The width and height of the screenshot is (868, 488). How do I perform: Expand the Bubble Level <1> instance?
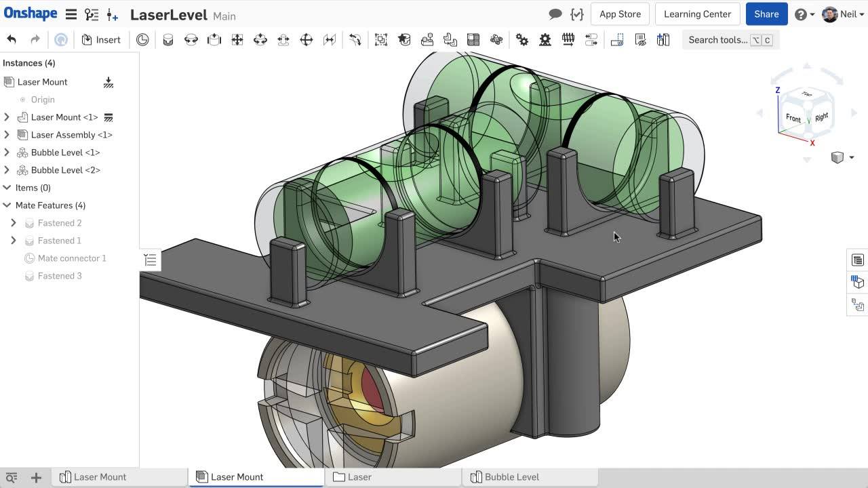tap(7, 152)
